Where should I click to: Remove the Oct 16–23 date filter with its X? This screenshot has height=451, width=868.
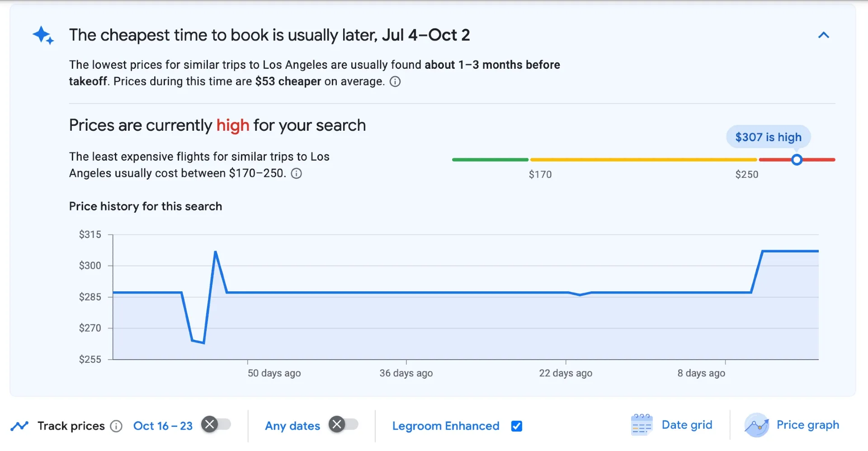(x=209, y=424)
